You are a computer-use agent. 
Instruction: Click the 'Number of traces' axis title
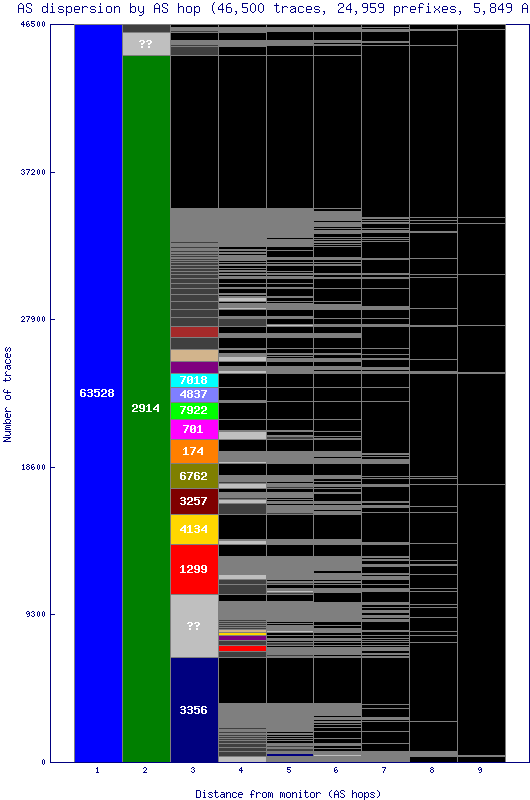pyautogui.click(x=7, y=394)
